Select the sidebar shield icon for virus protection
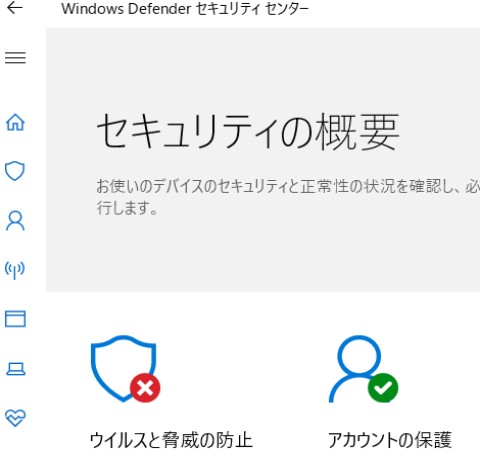 click(x=15, y=171)
